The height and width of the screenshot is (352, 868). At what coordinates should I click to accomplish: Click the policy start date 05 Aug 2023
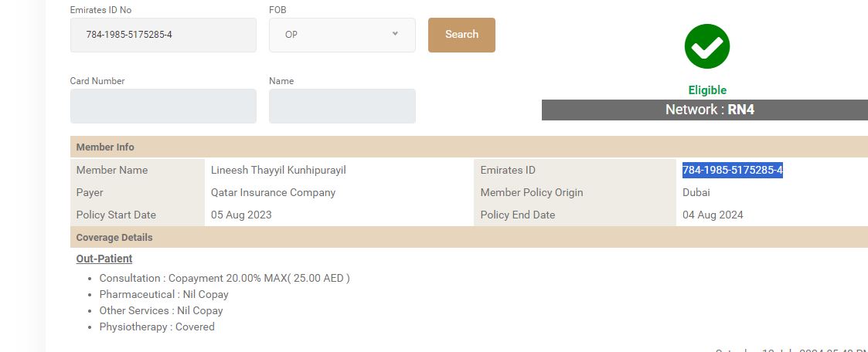[241, 215]
